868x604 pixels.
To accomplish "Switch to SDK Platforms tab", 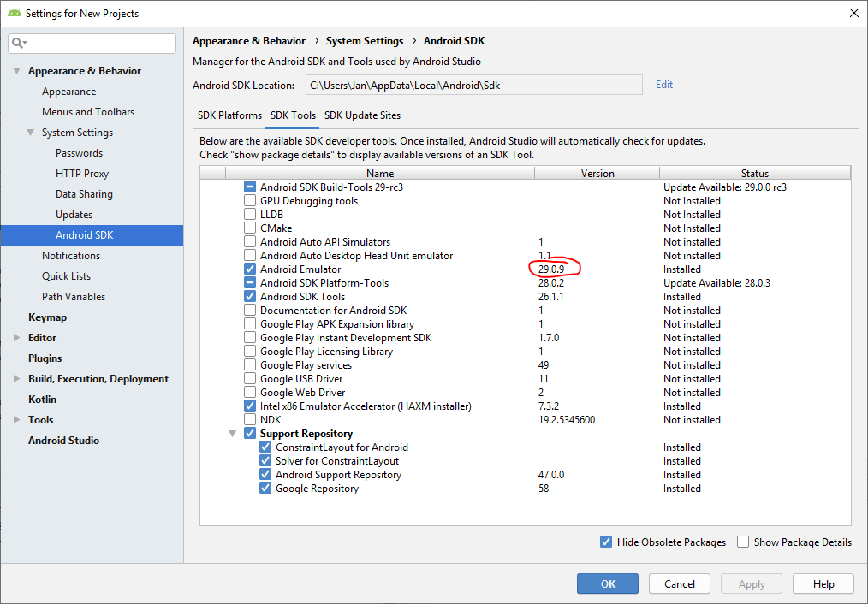I will (229, 115).
